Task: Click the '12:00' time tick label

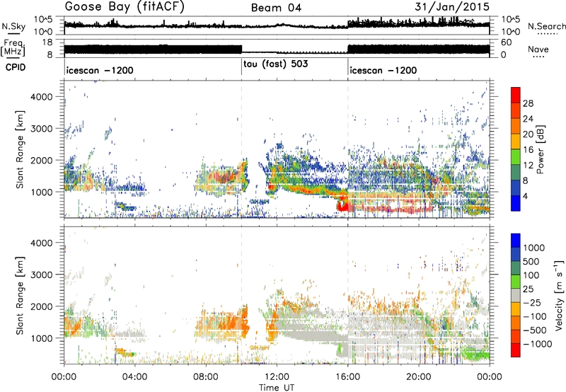Action: pyautogui.click(x=277, y=376)
